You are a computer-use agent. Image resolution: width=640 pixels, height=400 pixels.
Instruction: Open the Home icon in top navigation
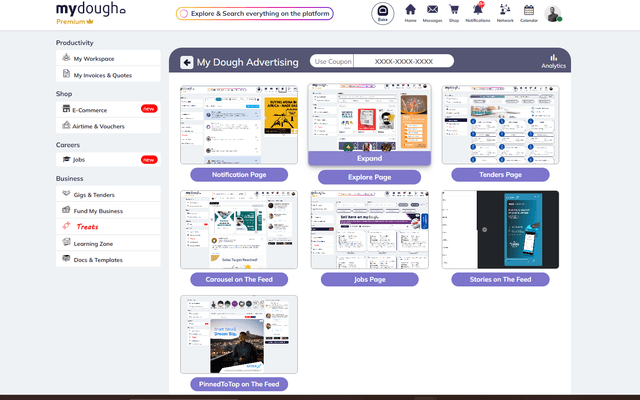click(x=410, y=12)
